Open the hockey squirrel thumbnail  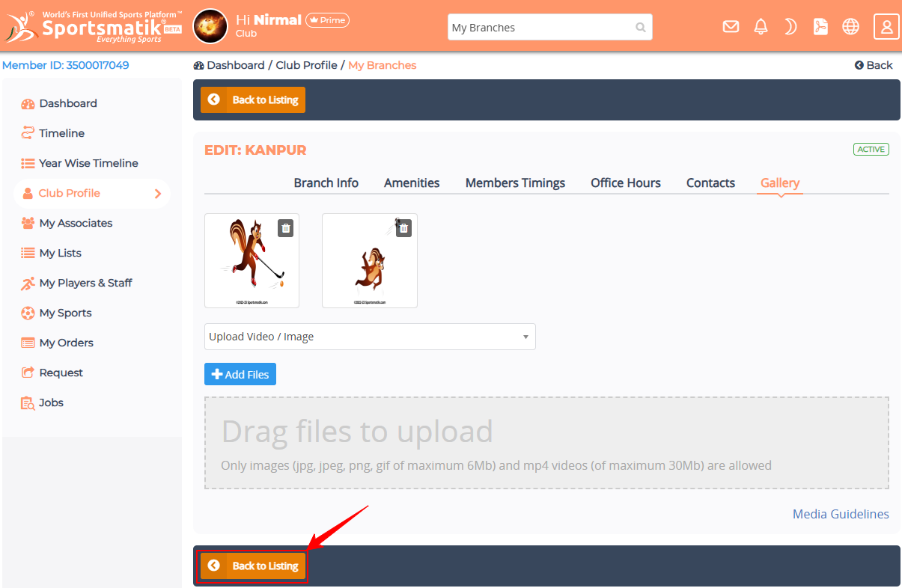coord(252,260)
